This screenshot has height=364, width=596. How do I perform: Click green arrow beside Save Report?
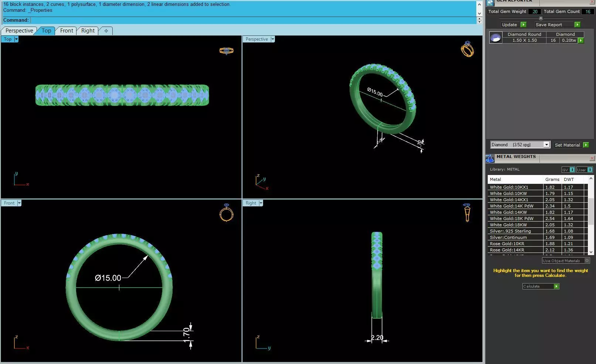[578, 25]
